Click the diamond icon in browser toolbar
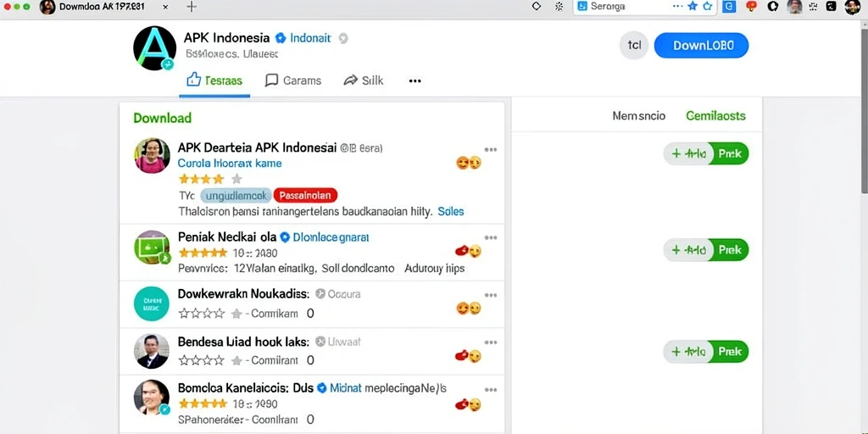 536,7
